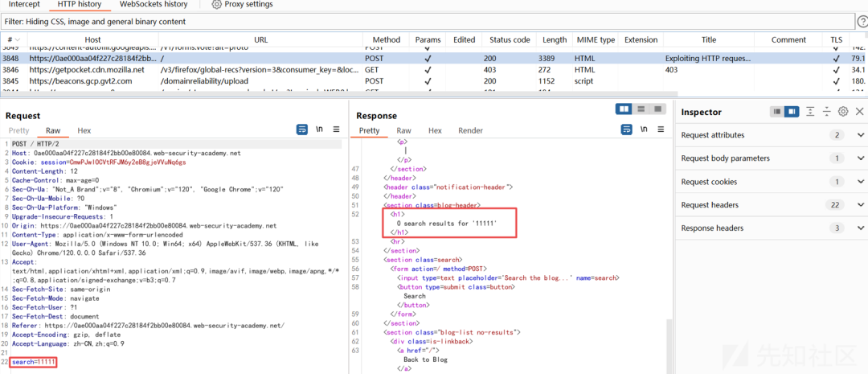Image resolution: width=868 pixels, height=374 pixels.
Task: Sort history by TLS column
Action: (x=835, y=40)
